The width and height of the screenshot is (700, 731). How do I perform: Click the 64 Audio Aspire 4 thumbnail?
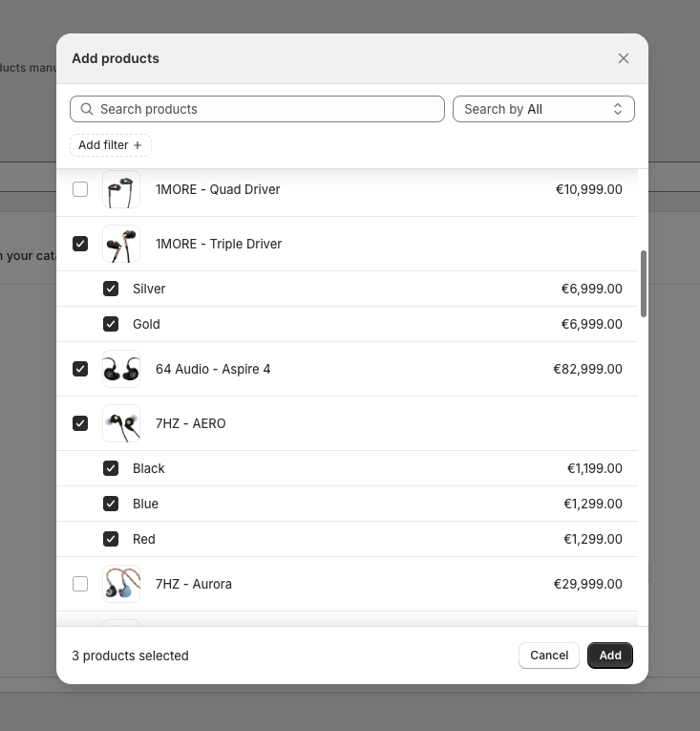point(121,369)
